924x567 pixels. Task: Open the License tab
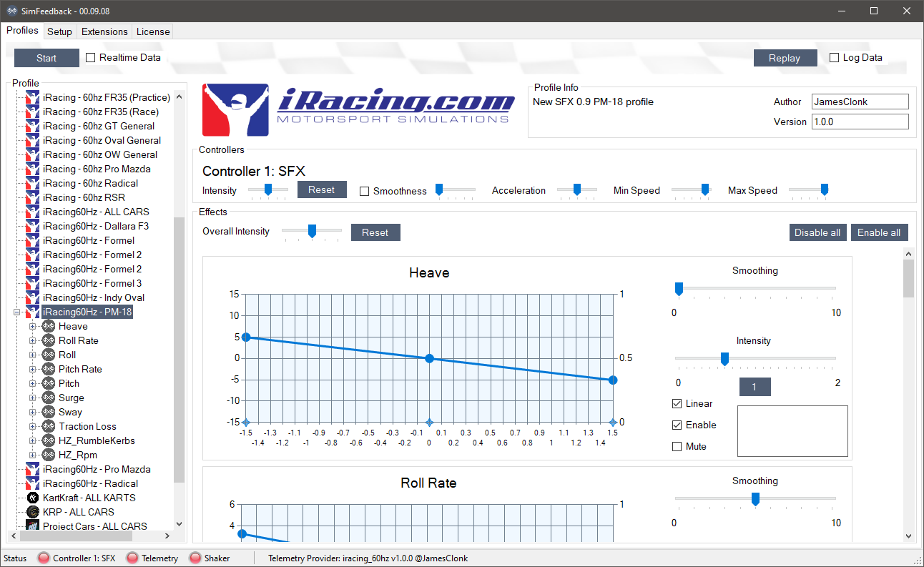[x=153, y=31]
